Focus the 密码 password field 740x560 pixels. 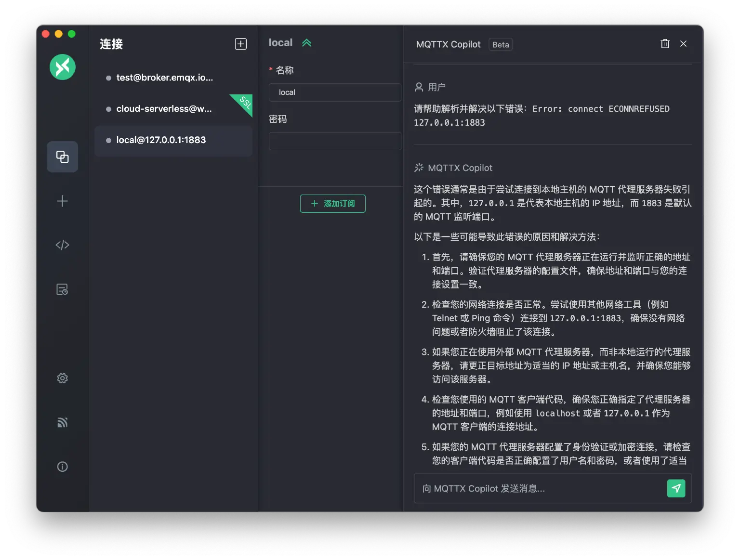click(x=335, y=141)
